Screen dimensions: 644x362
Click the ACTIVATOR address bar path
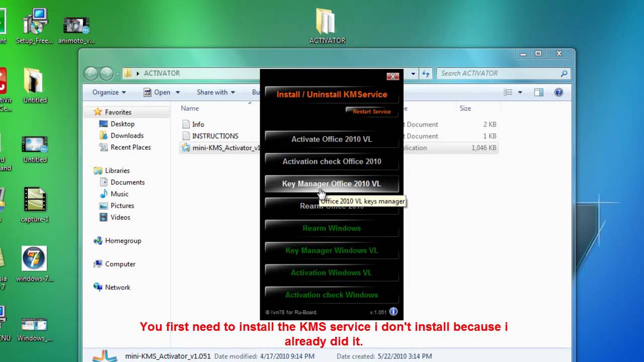pos(162,73)
